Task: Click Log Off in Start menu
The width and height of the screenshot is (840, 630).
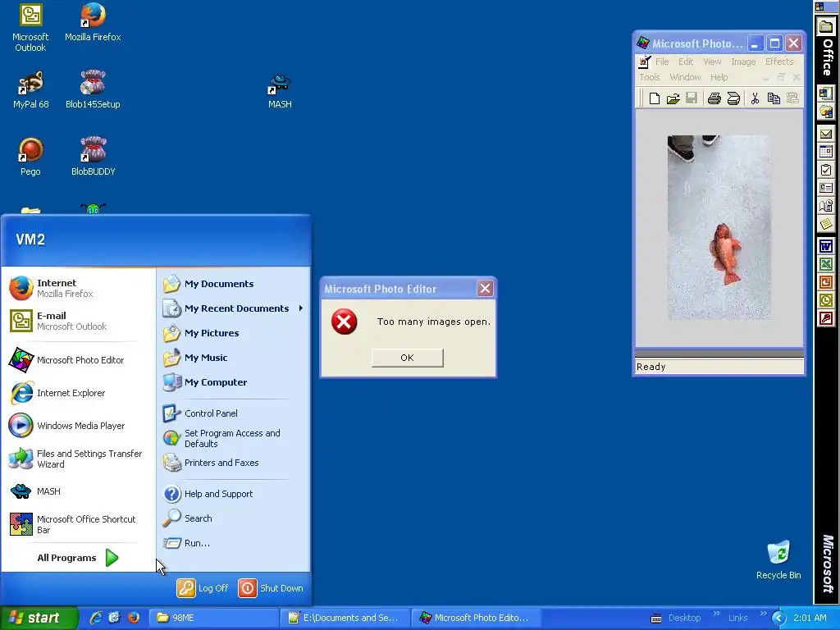Action: (203, 587)
